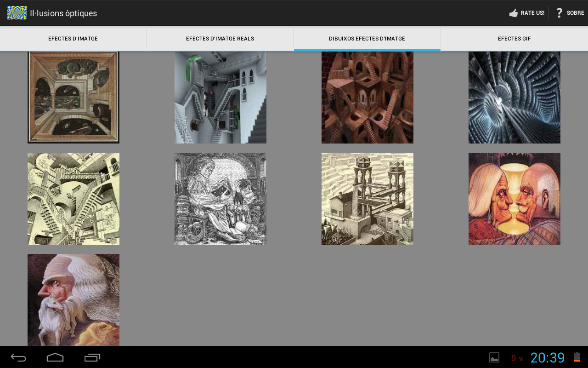This screenshot has width=588, height=368.
Task: Switch to Efectes d'imatge tab
Action: pyautogui.click(x=73, y=39)
